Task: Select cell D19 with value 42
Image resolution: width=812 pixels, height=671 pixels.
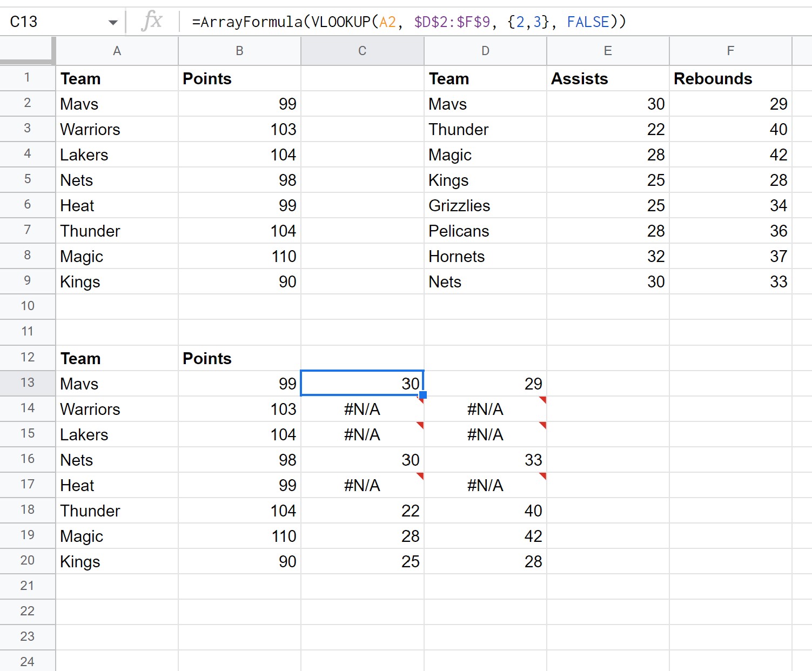Action: [485, 536]
